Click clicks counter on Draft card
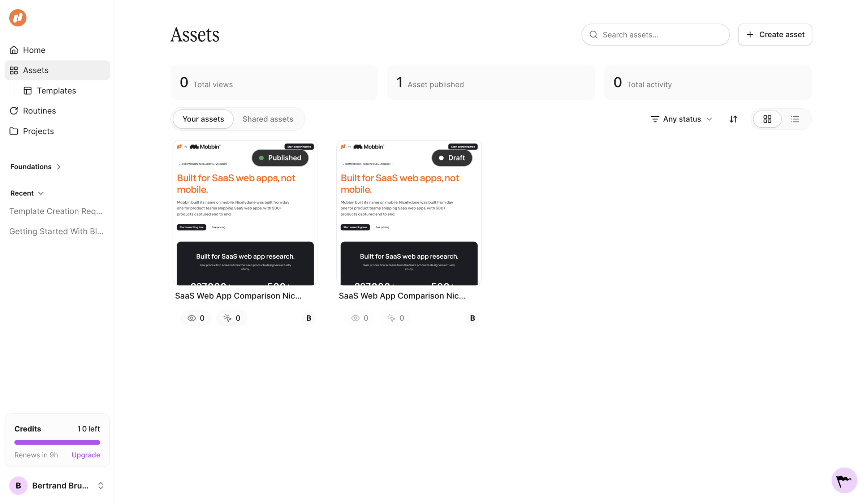This screenshot has width=867, height=504. (x=396, y=318)
